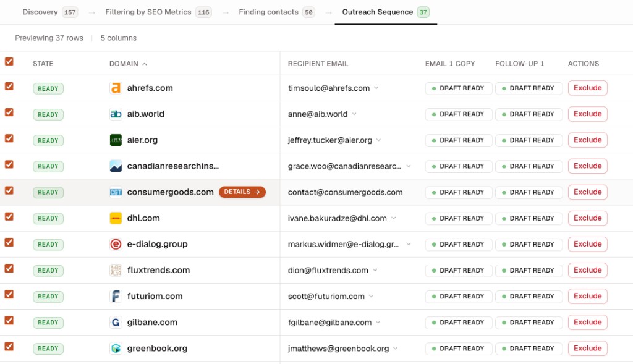The image size is (633, 364).
Task: Open Follow-up 1 draft for consumergoods.com
Action: [x=529, y=192]
